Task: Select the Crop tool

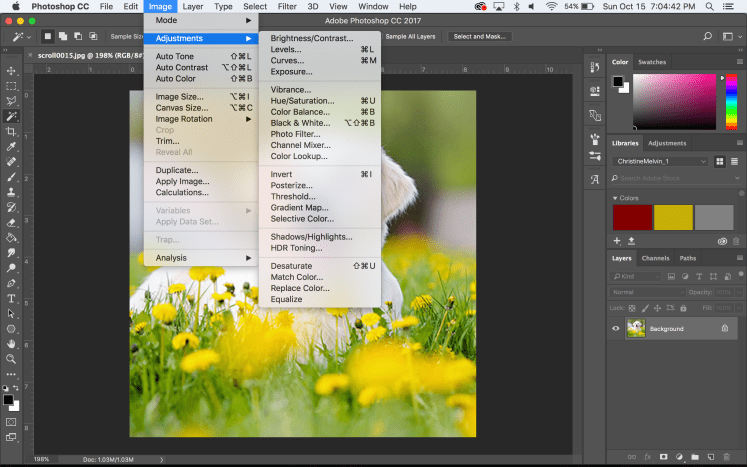Action: pos(11,131)
